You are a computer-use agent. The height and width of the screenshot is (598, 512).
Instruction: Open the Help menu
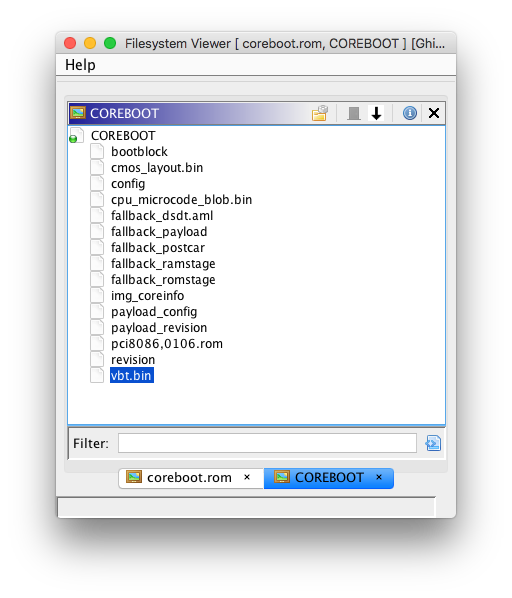click(x=80, y=65)
